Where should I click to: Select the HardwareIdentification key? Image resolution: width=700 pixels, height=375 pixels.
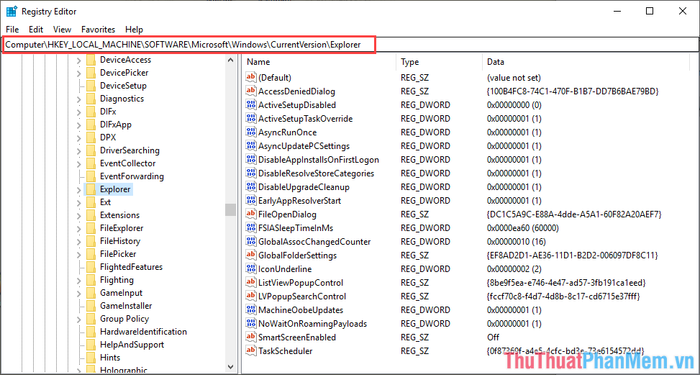click(x=143, y=332)
